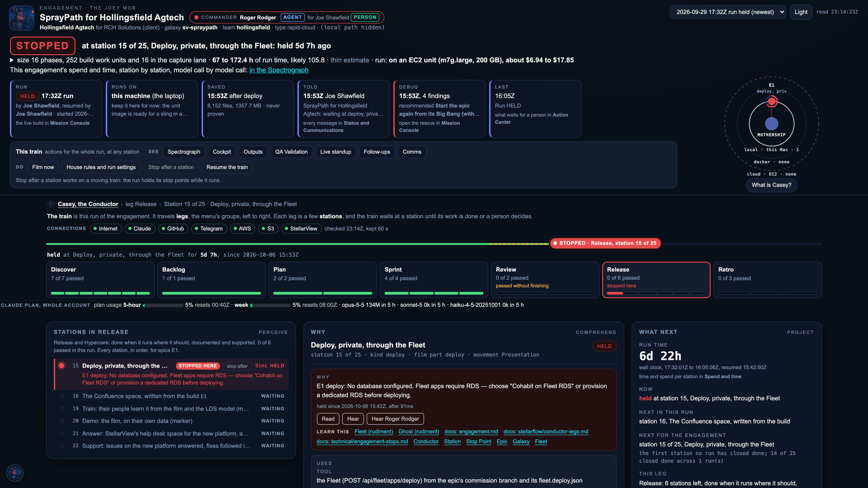
Task: Open the Live standup view
Action: (336, 152)
